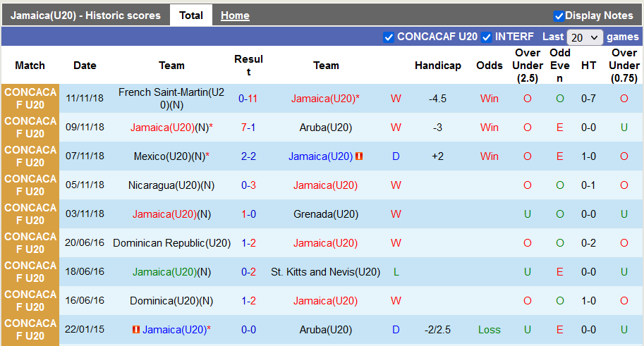
Task: Open St. Kitts and Nevis(U20) team
Action: (326, 272)
